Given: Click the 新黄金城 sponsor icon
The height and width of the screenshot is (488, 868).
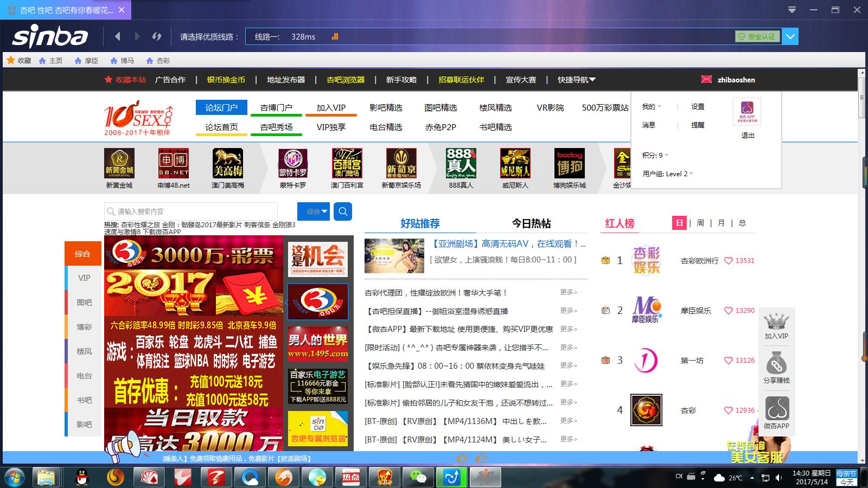Looking at the screenshot, I should (119, 163).
